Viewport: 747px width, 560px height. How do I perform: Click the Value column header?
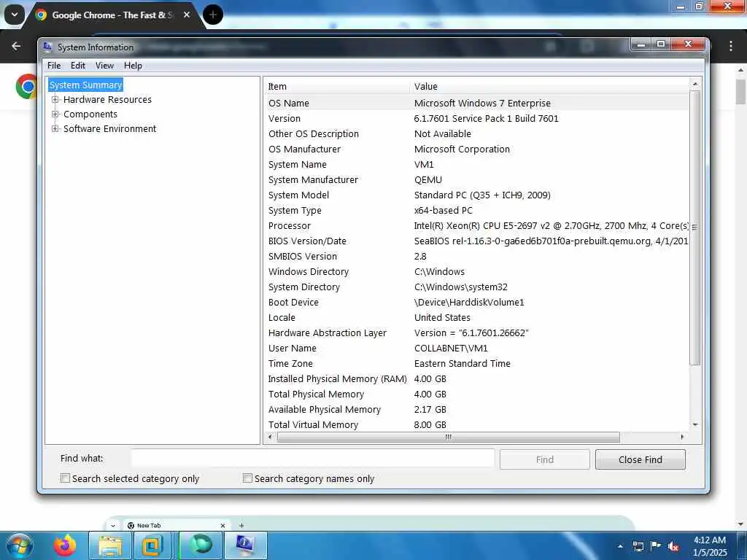pyautogui.click(x=549, y=86)
